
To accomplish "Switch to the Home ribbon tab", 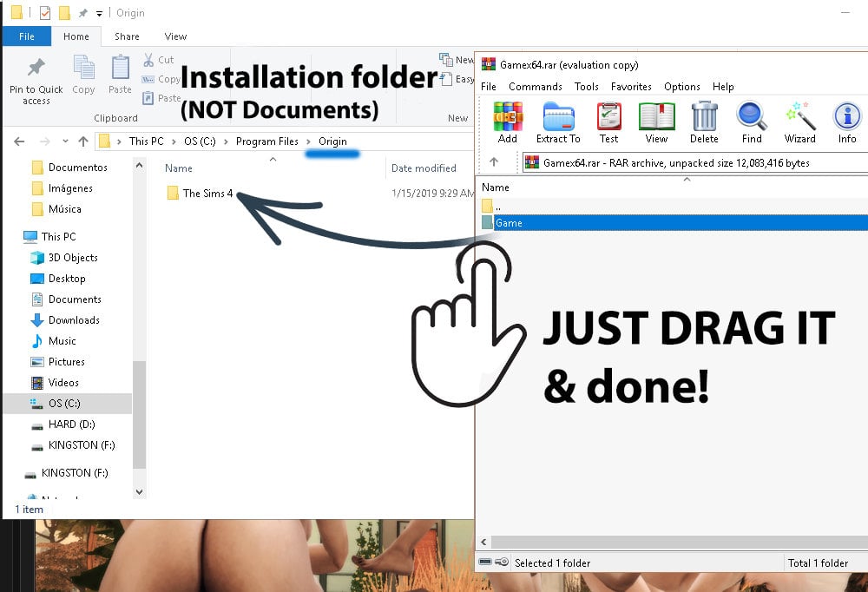I will pos(76,36).
